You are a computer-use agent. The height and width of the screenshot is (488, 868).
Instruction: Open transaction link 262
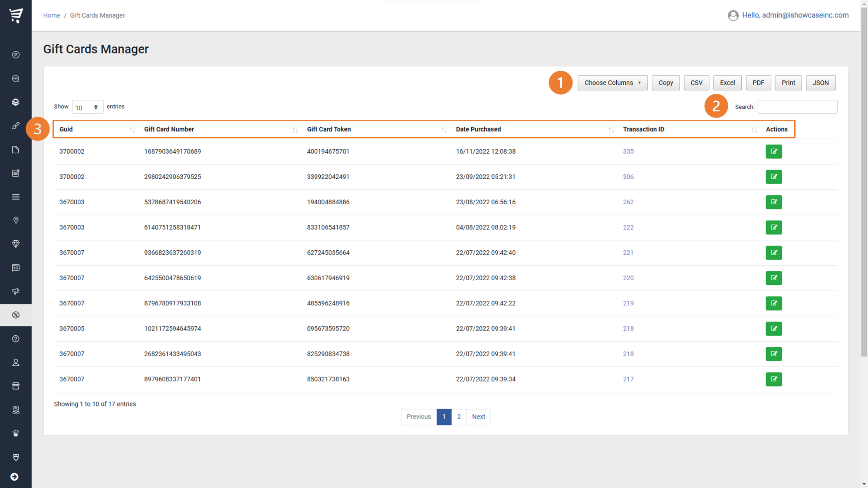[x=628, y=202]
